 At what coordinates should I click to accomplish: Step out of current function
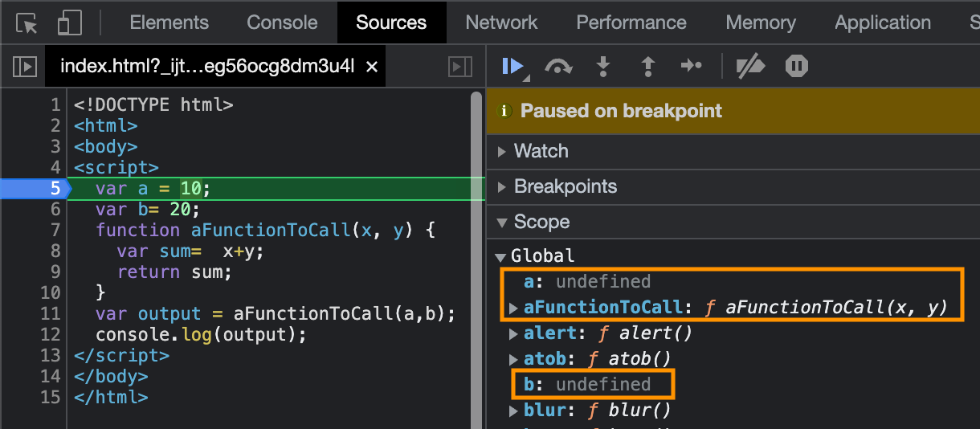647,66
